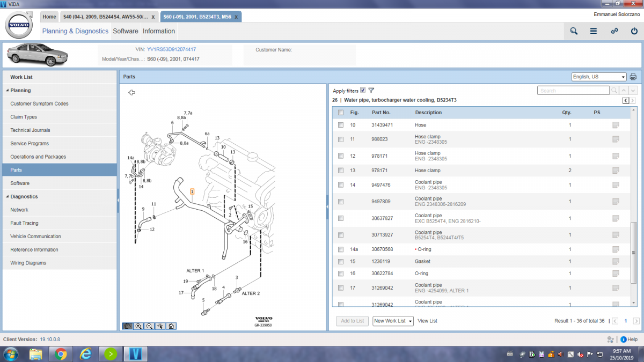Click the printer icon beside the language selector
Viewport: 644px width, 362px height.
633,76
